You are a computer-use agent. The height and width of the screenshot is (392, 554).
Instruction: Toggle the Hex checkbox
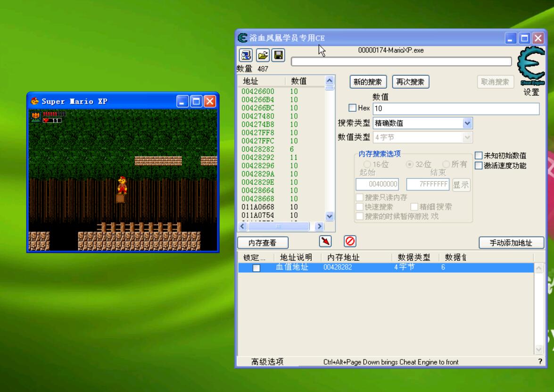click(352, 108)
